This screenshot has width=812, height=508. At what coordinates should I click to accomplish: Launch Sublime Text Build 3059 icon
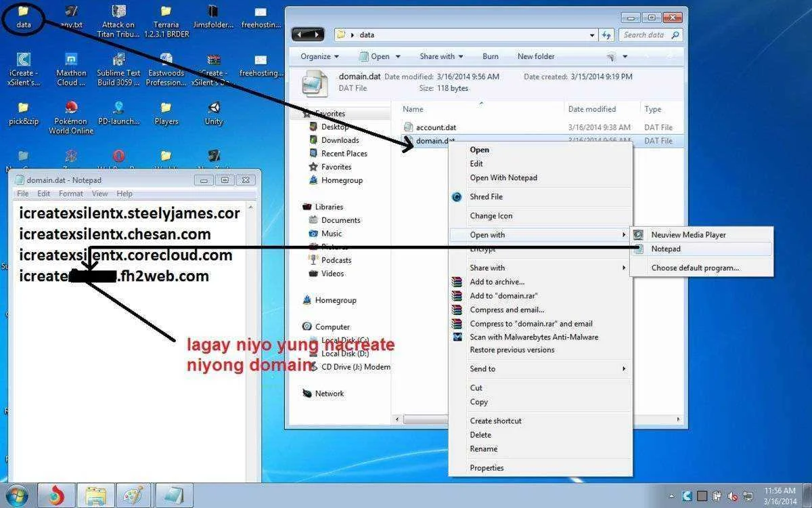tap(118, 69)
